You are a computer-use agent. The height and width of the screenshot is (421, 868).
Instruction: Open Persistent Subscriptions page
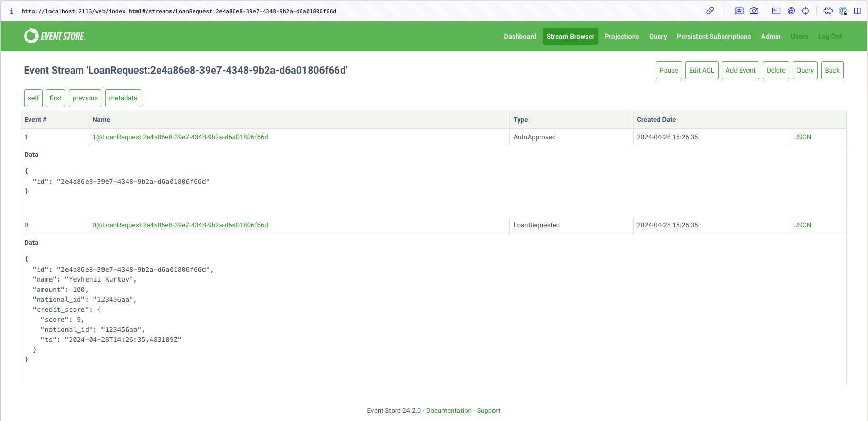713,37
